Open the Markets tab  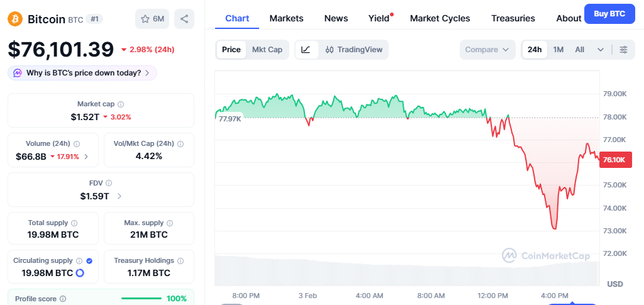[x=286, y=18]
